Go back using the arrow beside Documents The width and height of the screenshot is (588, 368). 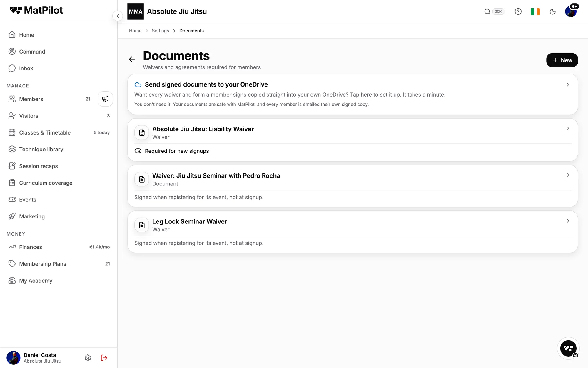point(132,59)
